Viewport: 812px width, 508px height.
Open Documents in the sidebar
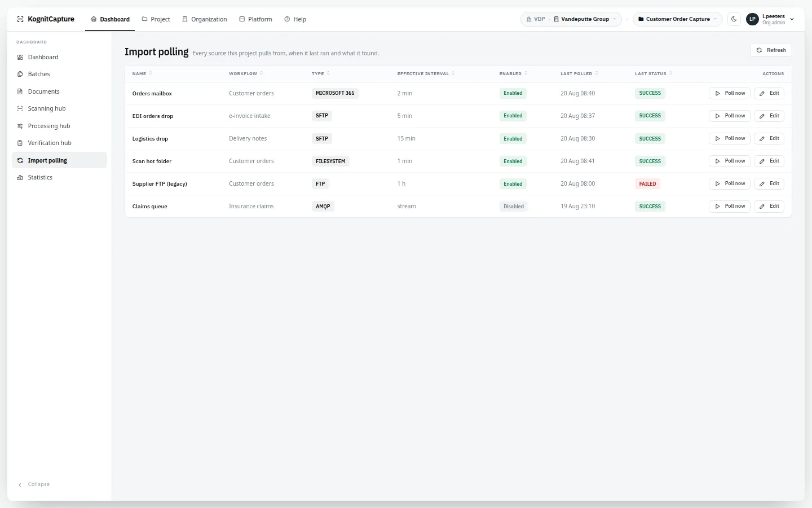pyautogui.click(x=59, y=91)
